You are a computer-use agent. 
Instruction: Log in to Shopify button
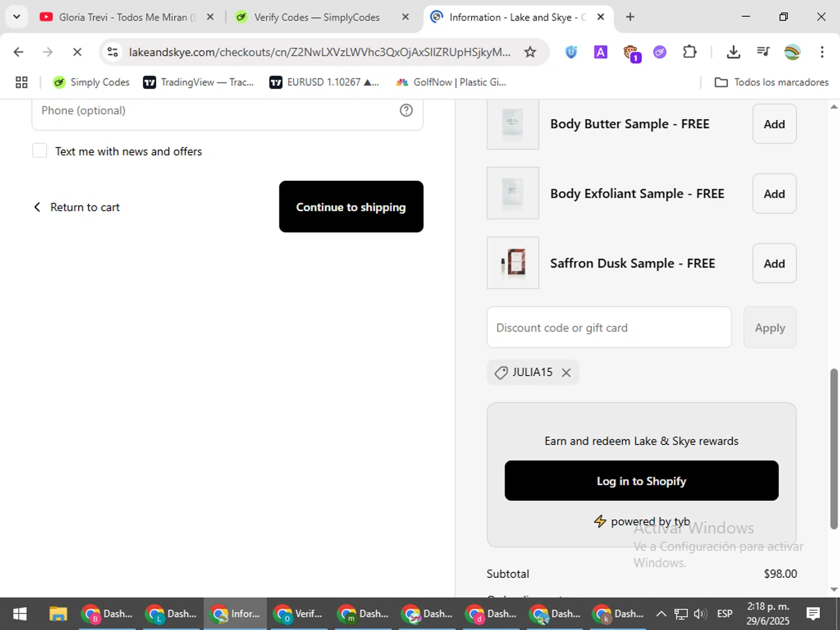641,481
